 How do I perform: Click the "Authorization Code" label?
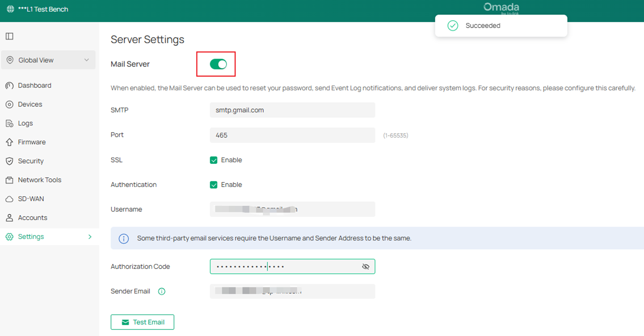140,266
